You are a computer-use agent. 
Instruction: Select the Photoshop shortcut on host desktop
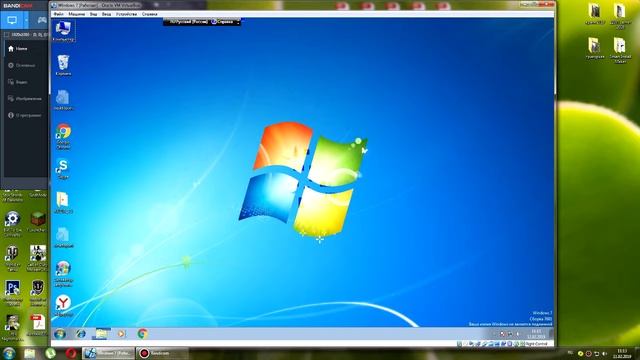pos(12,292)
